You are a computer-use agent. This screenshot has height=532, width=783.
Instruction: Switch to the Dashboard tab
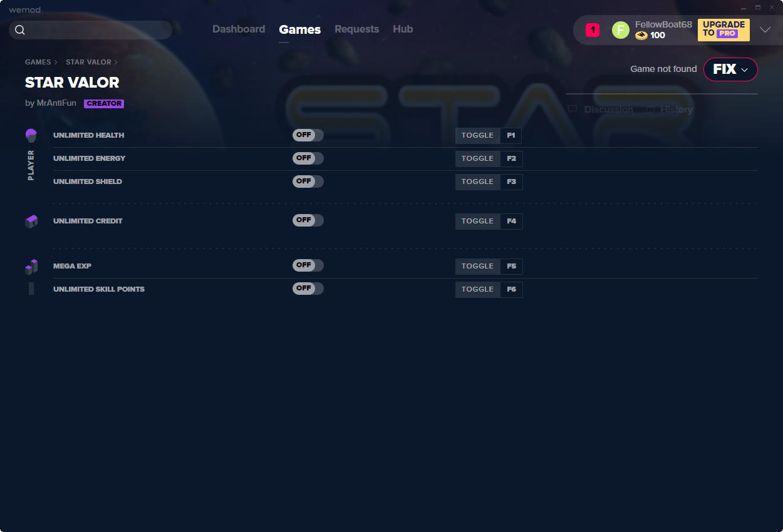pyautogui.click(x=239, y=29)
